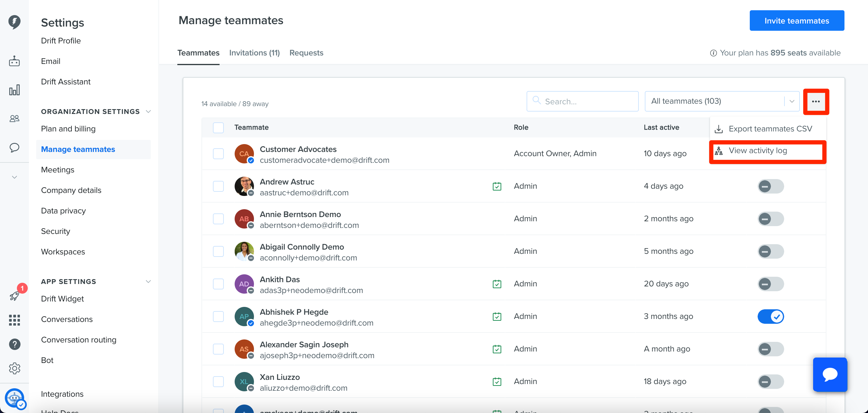Open the help question mark icon

[14, 344]
